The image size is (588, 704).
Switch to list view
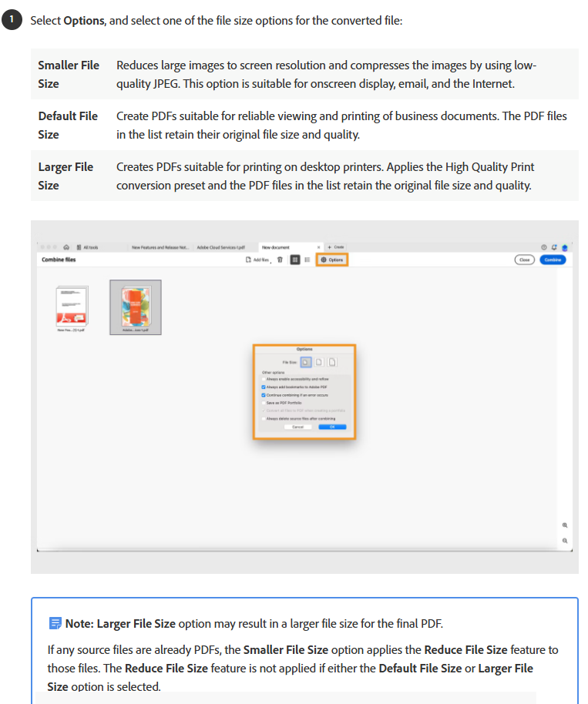point(307,260)
